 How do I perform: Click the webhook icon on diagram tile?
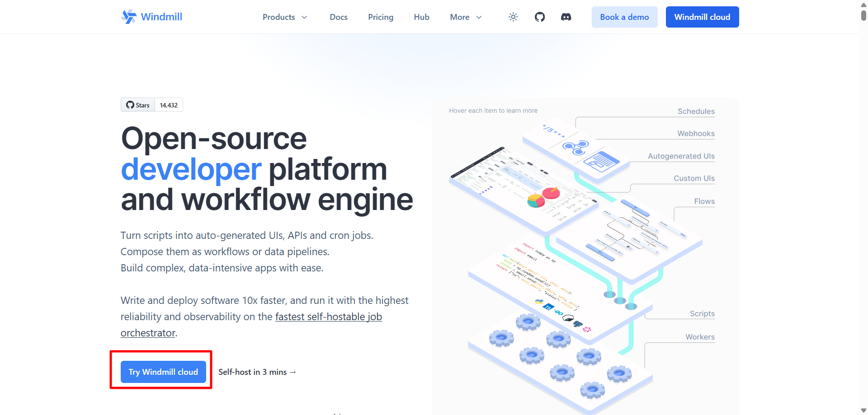[x=576, y=147]
